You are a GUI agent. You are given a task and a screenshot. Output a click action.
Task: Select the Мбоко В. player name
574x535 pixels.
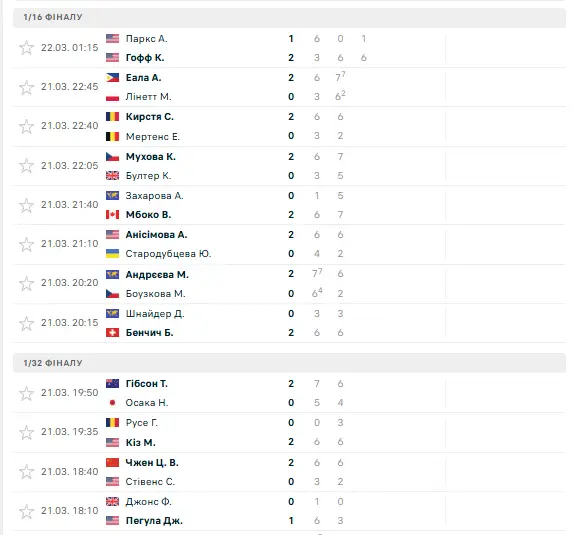148,215
